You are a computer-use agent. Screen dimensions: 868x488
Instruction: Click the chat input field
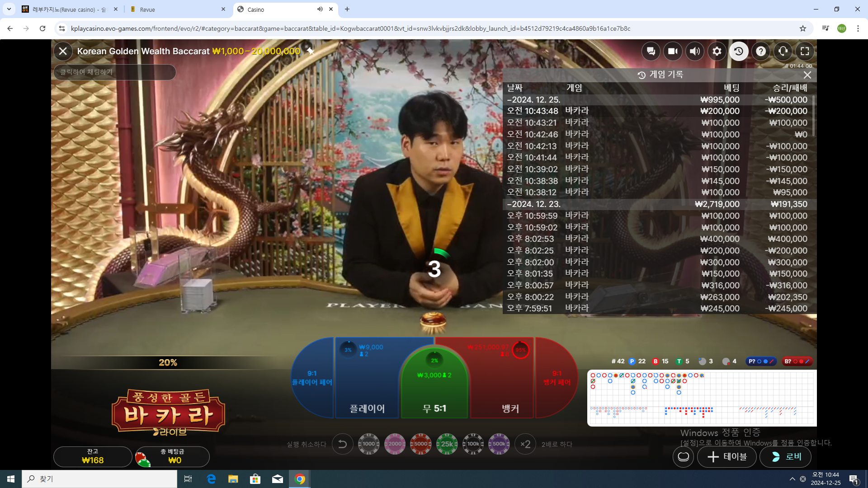coord(115,72)
